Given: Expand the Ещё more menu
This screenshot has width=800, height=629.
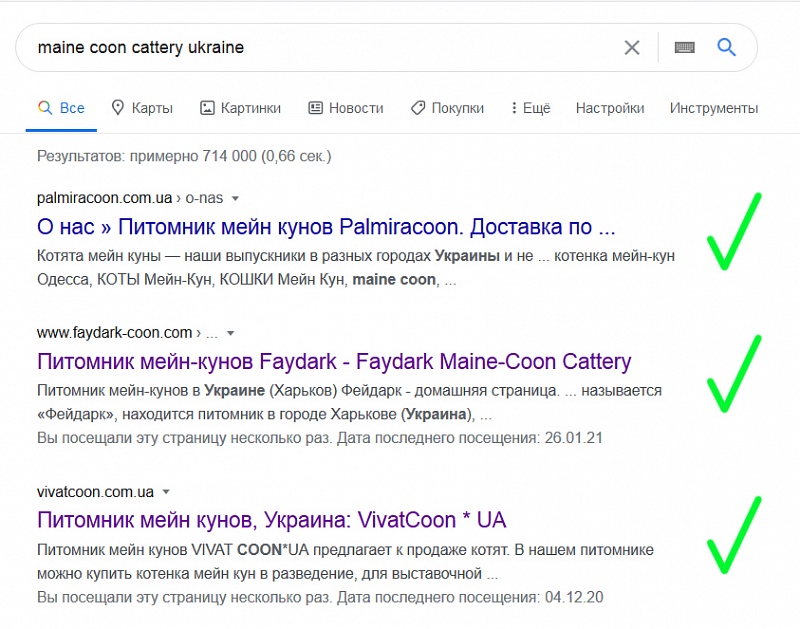Looking at the screenshot, I should pos(531,108).
